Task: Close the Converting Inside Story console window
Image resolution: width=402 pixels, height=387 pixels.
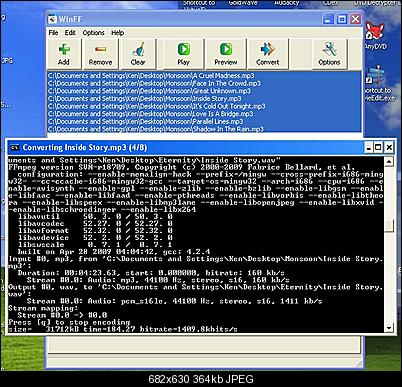Action: pyautogui.click(x=389, y=147)
